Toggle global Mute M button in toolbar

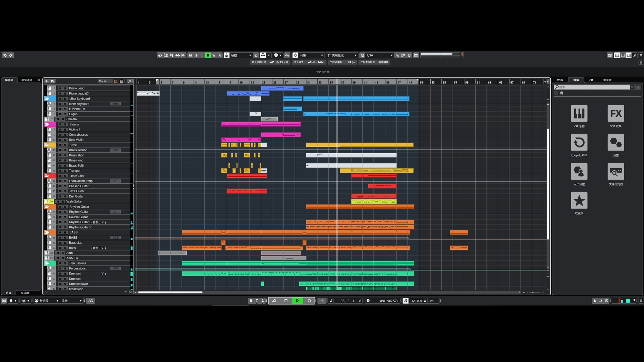pos(191,55)
